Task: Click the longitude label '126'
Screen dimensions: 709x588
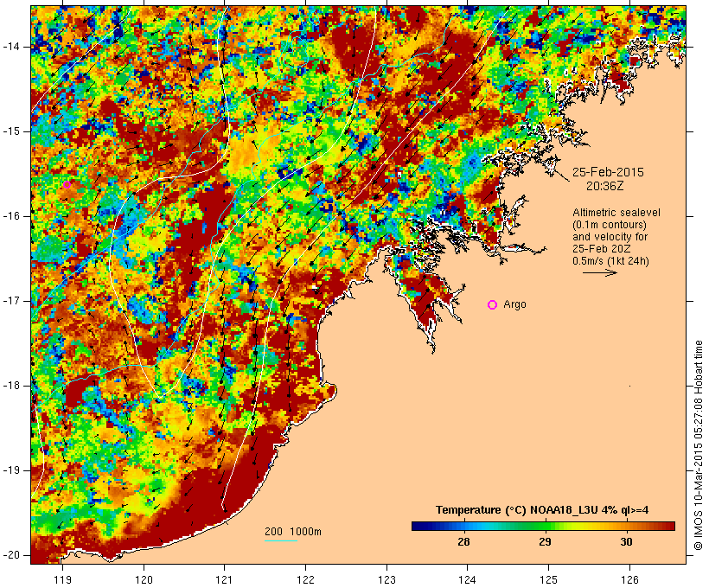Action: (629, 579)
